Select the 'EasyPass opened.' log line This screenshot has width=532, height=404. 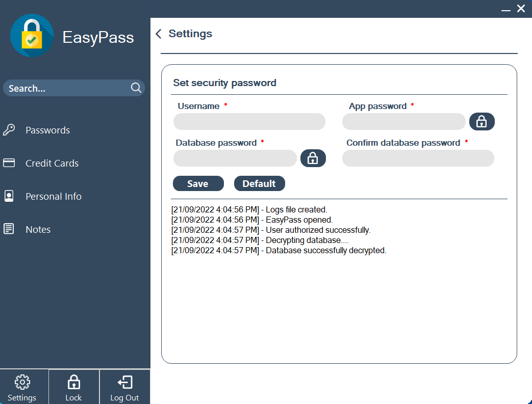point(252,220)
